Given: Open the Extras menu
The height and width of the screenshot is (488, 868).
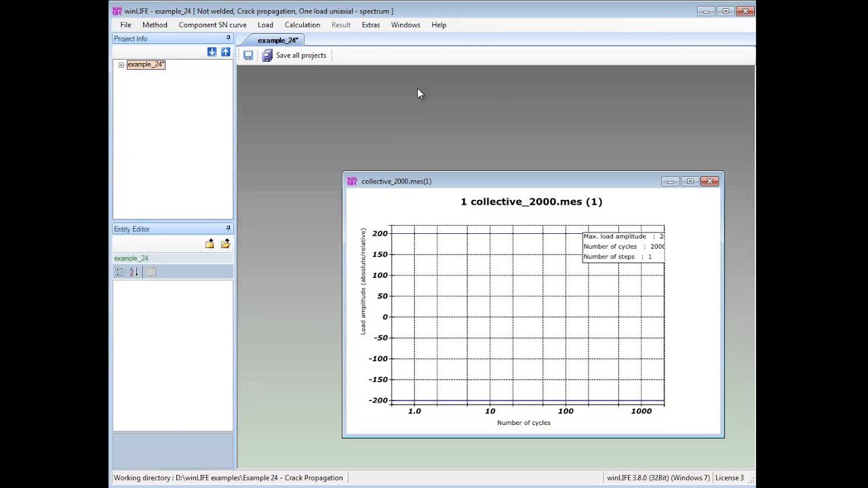Looking at the screenshot, I should pyautogui.click(x=371, y=25).
